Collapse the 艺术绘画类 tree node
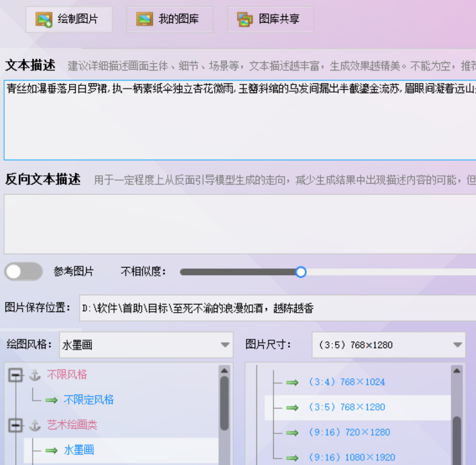 click(x=15, y=425)
